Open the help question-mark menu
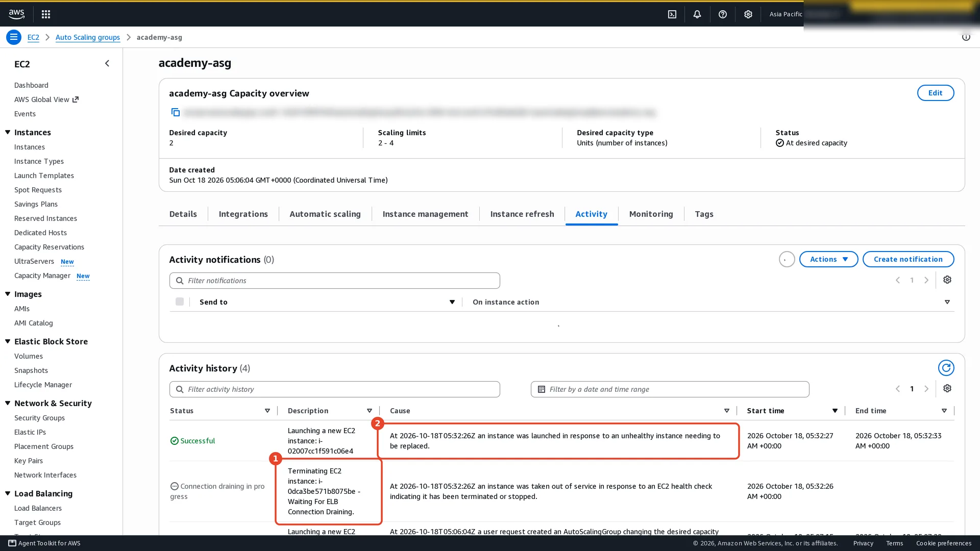 [x=723, y=14]
